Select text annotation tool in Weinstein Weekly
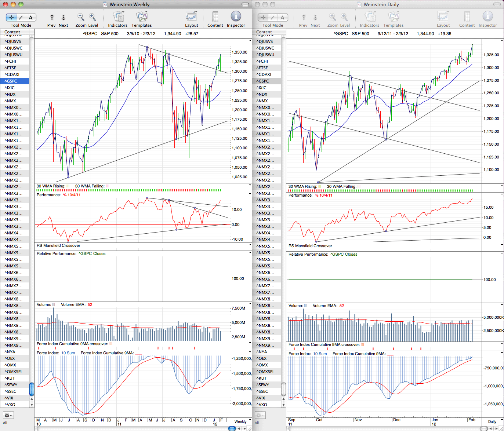504x431 pixels. [x=31, y=17]
